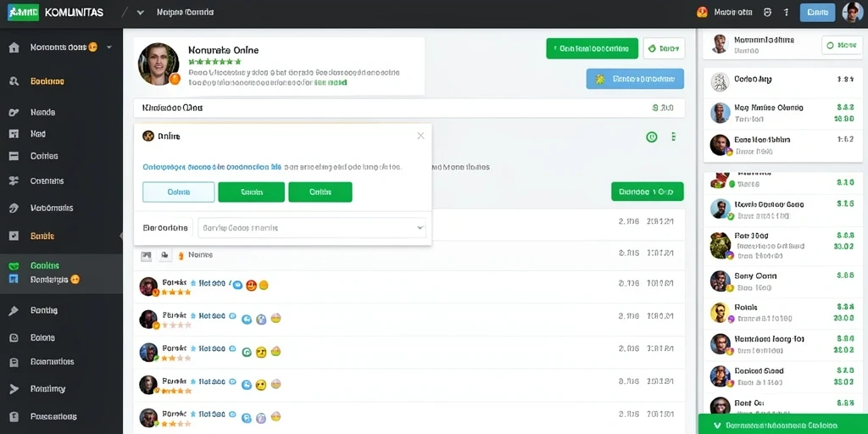Collapse the sidebar using the edge arrow
The height and width of the screenshot is (434, 868).
[121, 236]
